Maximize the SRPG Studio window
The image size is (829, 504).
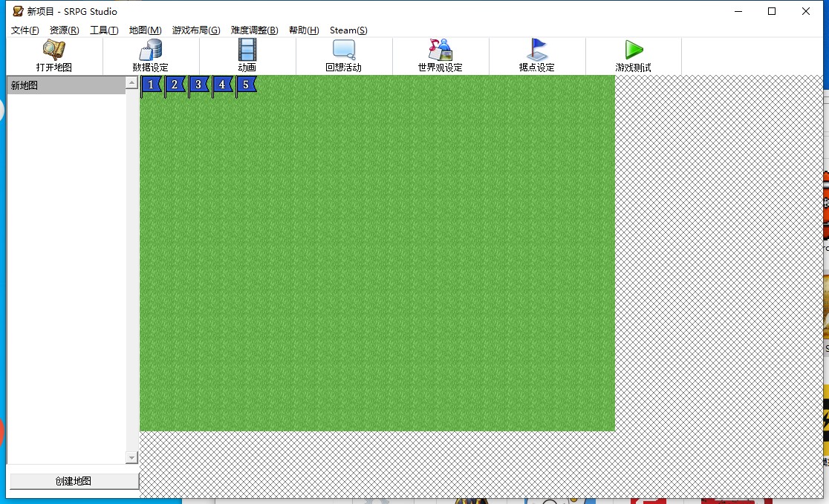click(772, 11)
